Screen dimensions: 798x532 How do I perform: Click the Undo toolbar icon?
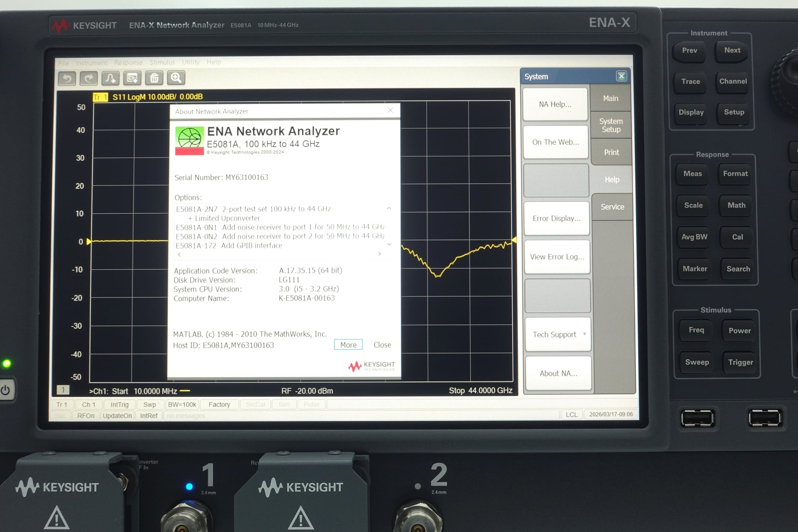[x=67, y=78]
